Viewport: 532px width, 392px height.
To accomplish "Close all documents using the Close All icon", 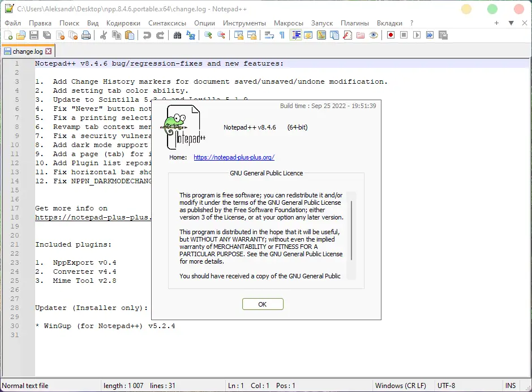I will point(73,35).
